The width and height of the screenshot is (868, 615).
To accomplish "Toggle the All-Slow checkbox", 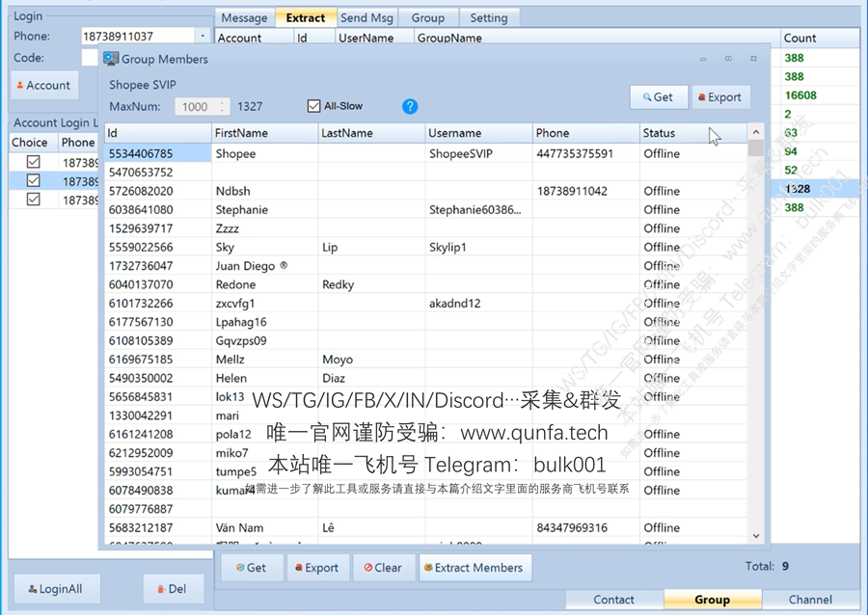I will (x=313, y=106).
